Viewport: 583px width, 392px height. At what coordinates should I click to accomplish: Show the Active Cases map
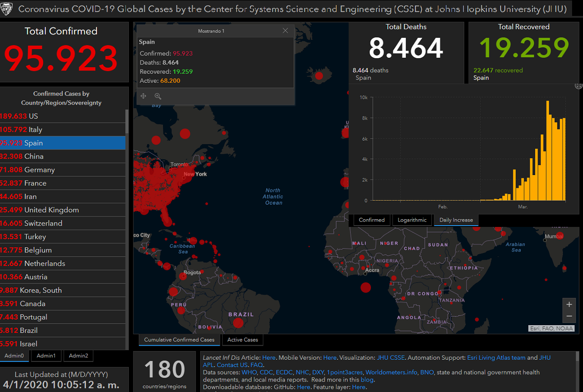pyautogui.click(x=243, y=340)
